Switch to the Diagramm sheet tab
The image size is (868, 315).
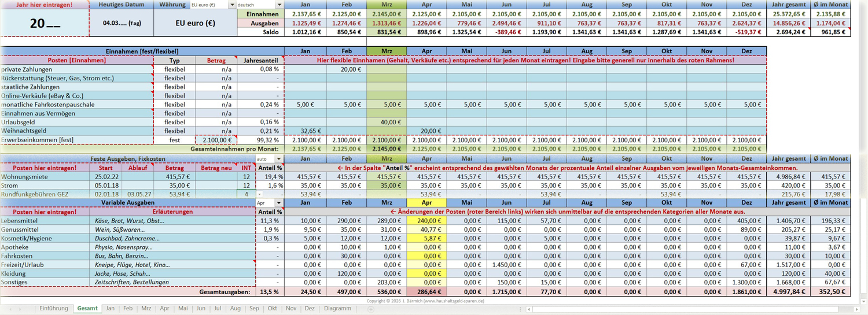[337, 309]
